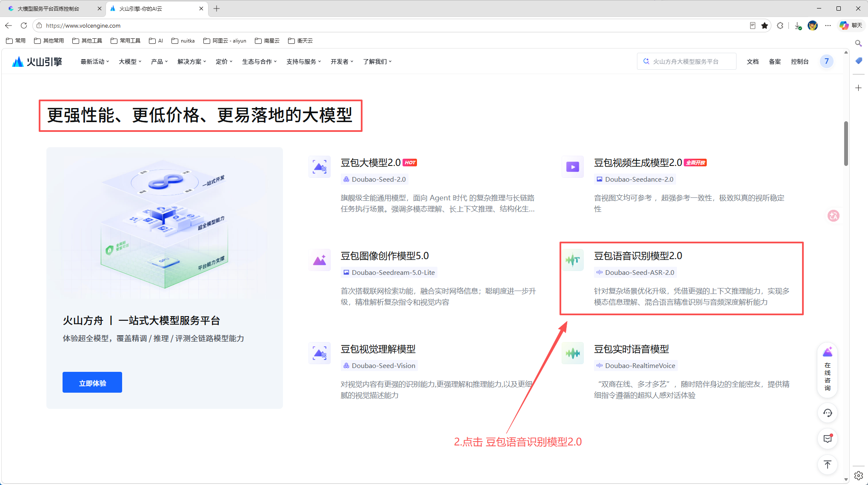
Task: Expand the 了解我们 nav dropdown
Action: (x=377, y=62)
